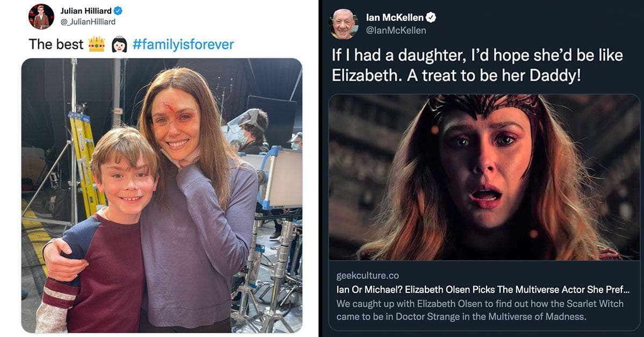Click the words "The best" in the tweet
Screen dimensions: 644x337
pyautogui.click(x=56, y=44)
